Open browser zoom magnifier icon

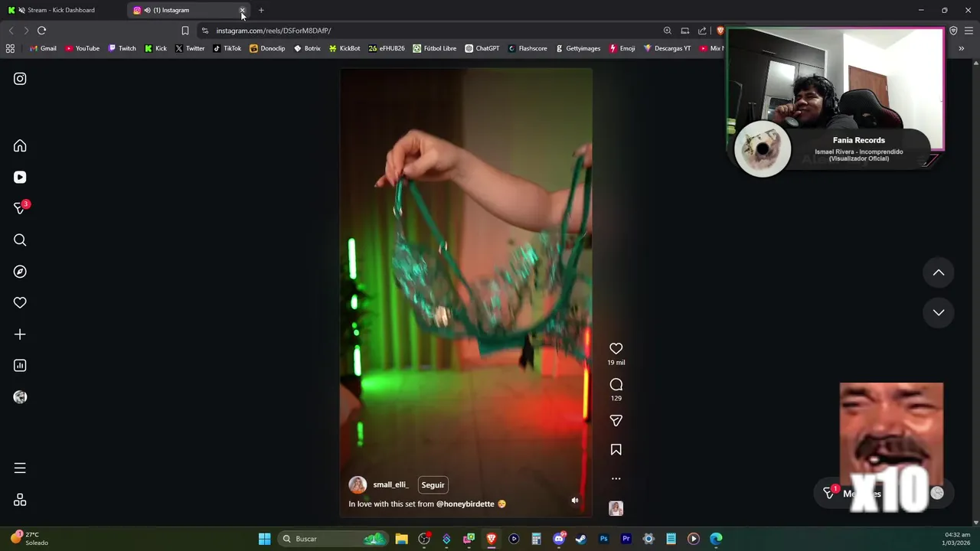(668, 31)
